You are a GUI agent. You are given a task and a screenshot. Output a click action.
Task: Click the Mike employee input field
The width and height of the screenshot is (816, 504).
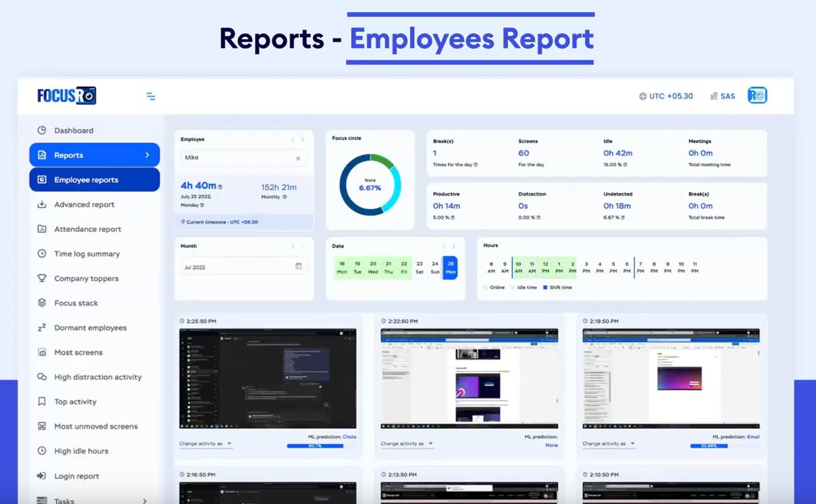[244, 158]
